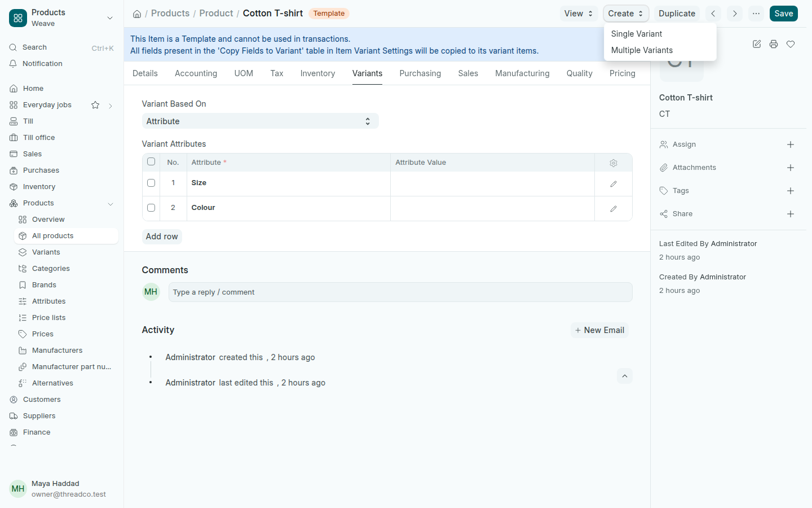Click the print icon
Screen dimensions: 812x508
(774, 44)
